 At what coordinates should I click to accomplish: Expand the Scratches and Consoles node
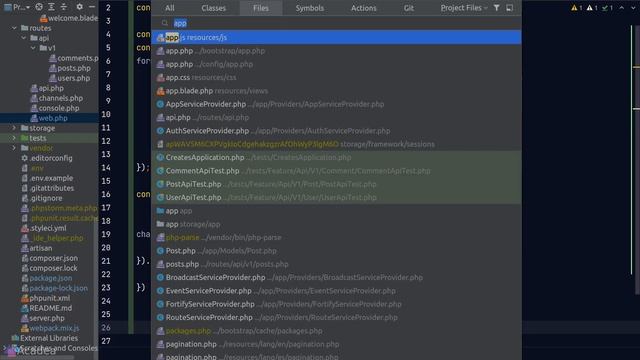(5, 348)
